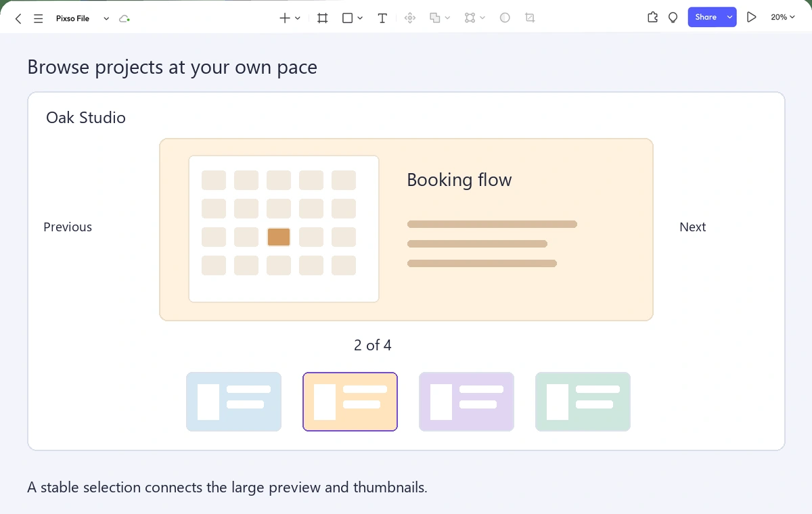Open the 20% zoom level dropdown
The width and height of the screenshot is (812, 514).
point(783,18)
